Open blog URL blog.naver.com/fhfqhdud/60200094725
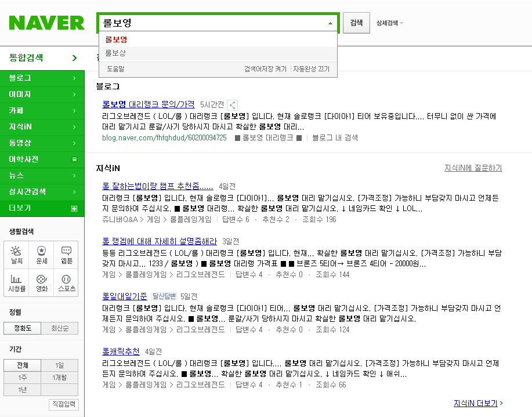Screen dimensions: 532x417 (164, 138)
